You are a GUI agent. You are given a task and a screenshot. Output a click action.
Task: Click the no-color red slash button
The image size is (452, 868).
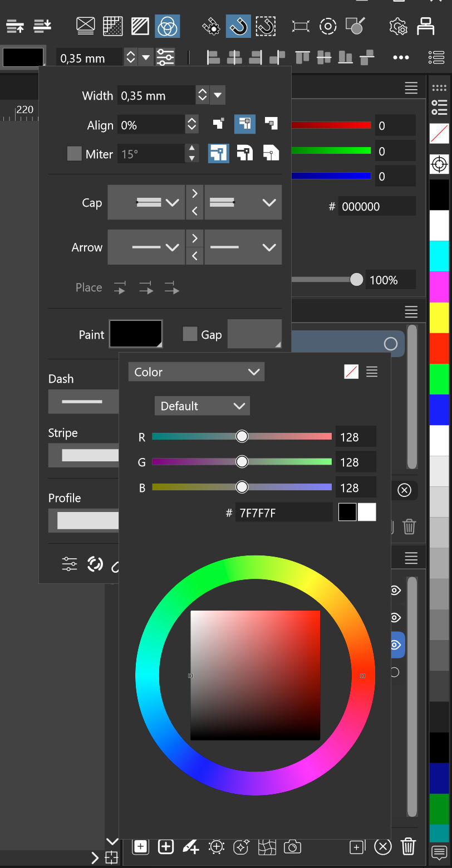(351, 372)
